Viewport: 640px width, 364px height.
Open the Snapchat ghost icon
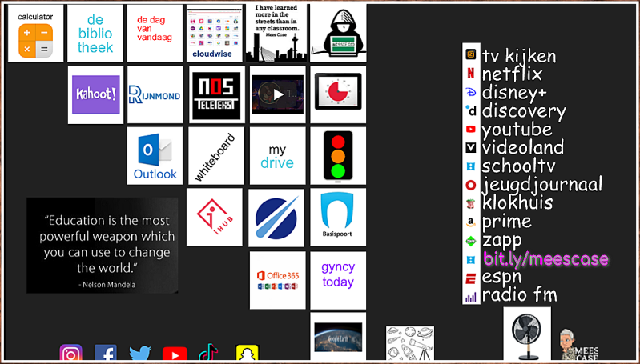point(247,353)
